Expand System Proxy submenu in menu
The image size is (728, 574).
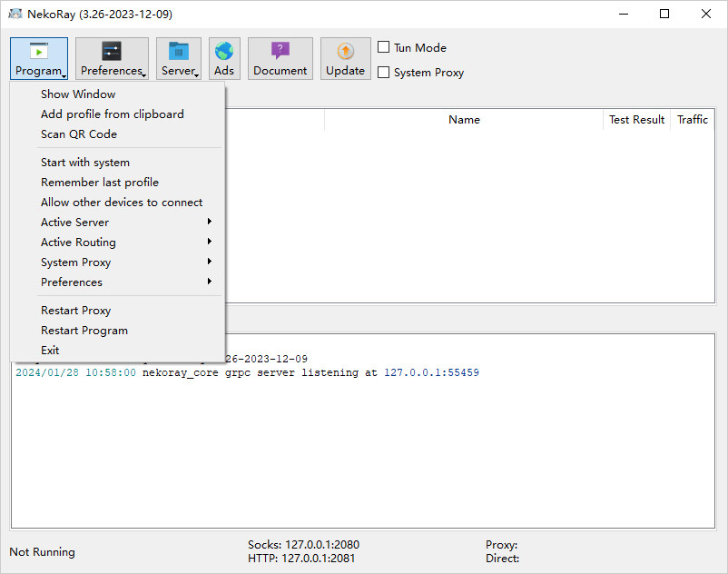(117, 262)
